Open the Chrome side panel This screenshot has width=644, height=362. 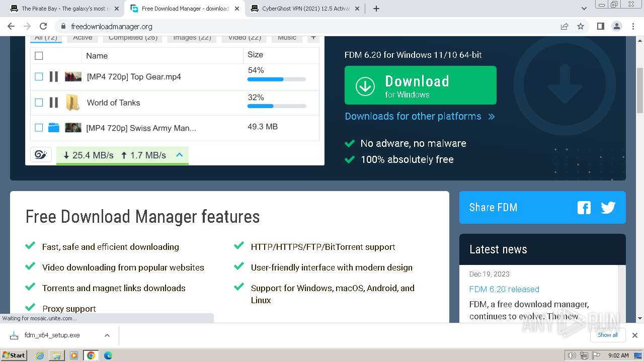click(600, 26)
